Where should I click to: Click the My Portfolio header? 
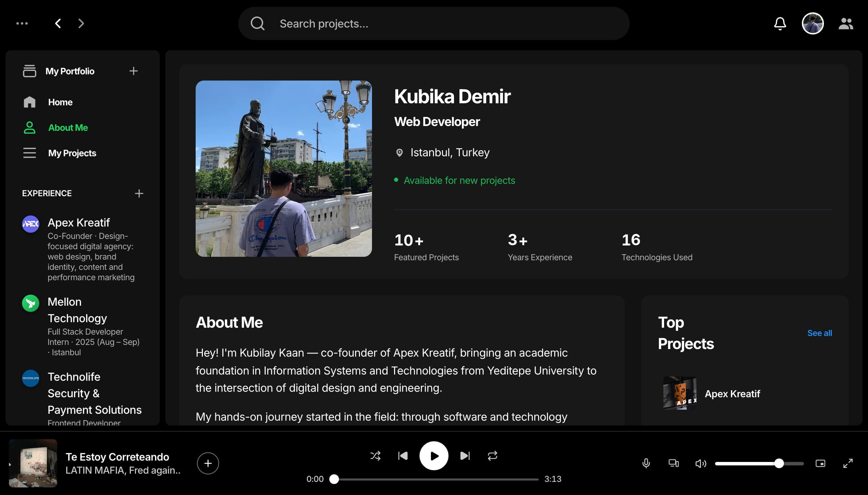[70, 71]
